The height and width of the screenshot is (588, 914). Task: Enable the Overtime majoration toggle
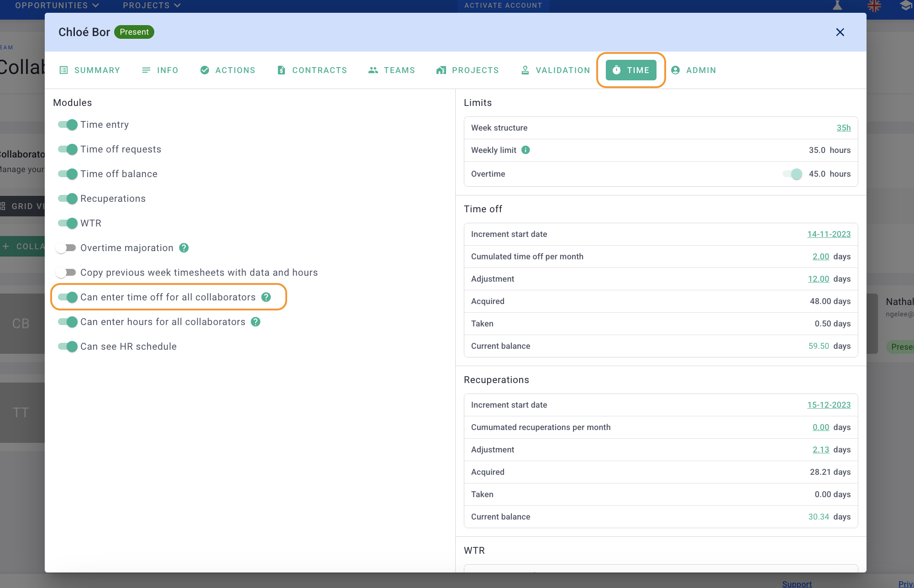66,248
